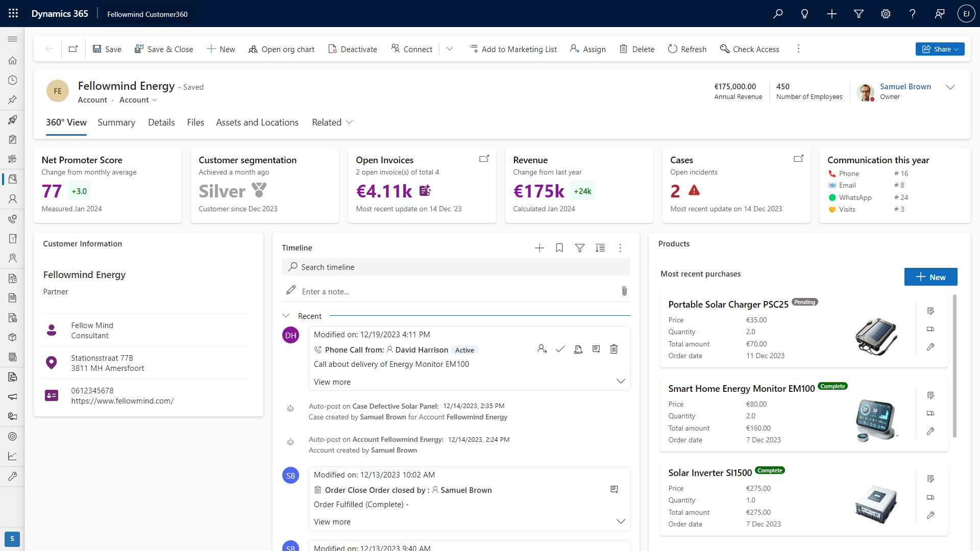Image resolution: width=980 pixels, height=551 pixels.
Task: Switch to the Assets and Locations tab
Action: [x=257, y=122]
